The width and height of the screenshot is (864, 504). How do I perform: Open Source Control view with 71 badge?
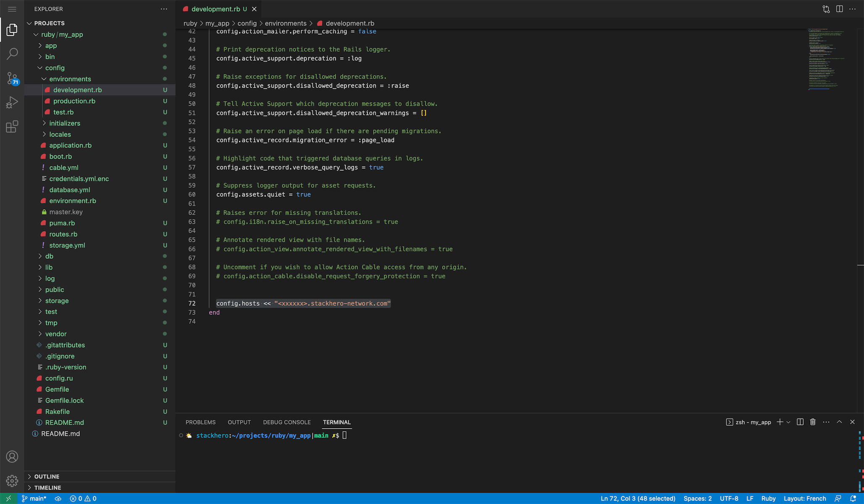tap(12, 78)
